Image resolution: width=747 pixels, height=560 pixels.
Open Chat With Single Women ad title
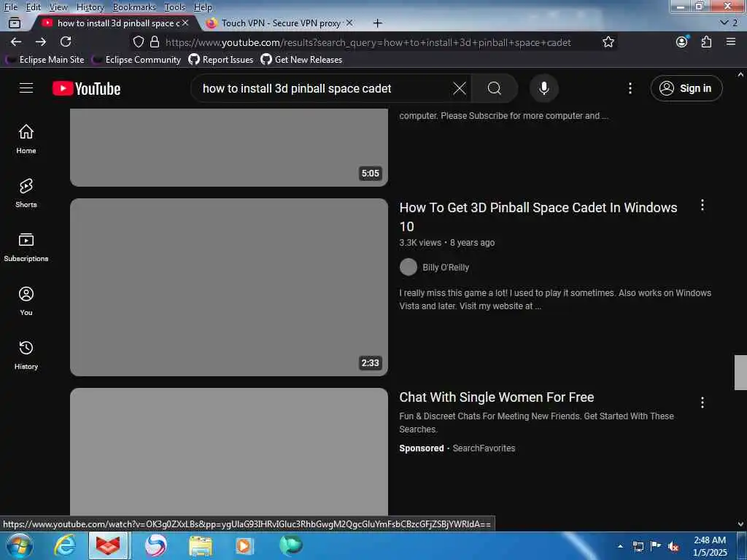click(496, 397)
